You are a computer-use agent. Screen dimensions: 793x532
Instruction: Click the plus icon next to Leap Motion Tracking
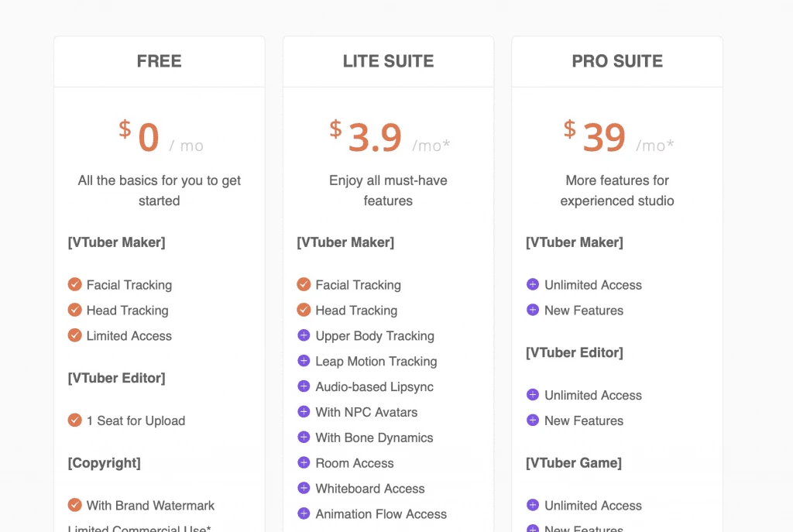[304, 362]
